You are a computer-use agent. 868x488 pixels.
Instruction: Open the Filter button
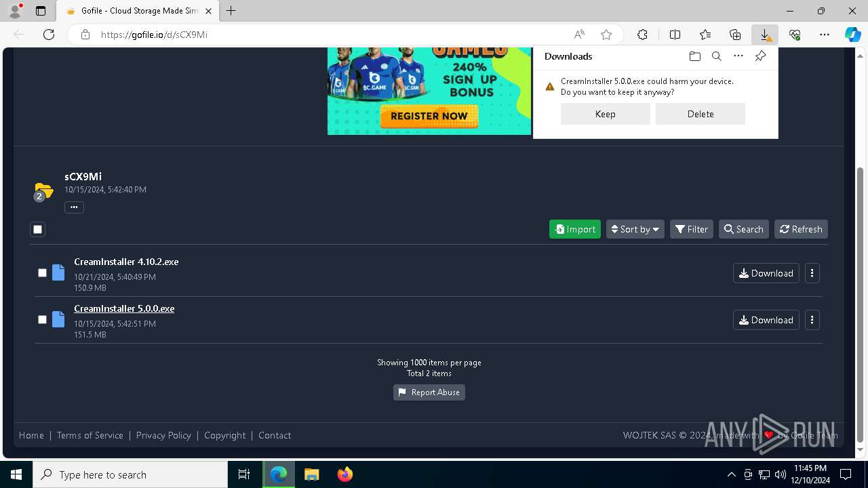point(692,229)
